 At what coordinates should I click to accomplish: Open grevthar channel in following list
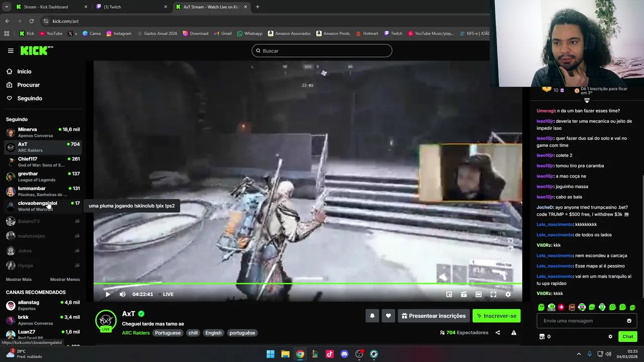pos(43,176)
